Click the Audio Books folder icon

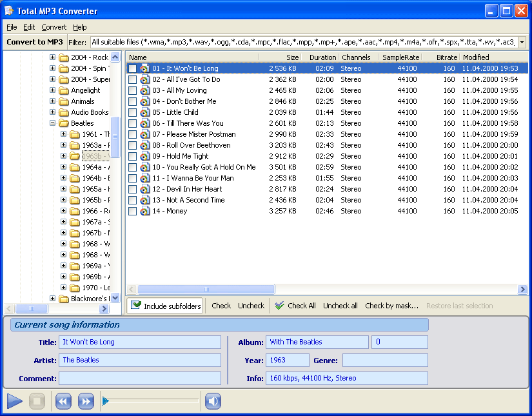click(63, 112)
